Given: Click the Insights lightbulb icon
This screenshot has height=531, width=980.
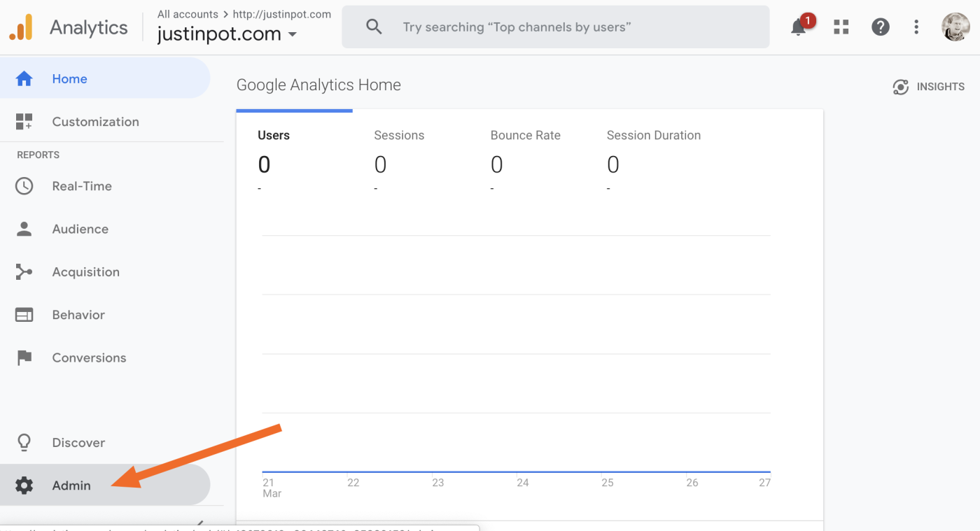Looking at the screenshot, I should pyautogui.click(x=901, y=87).
